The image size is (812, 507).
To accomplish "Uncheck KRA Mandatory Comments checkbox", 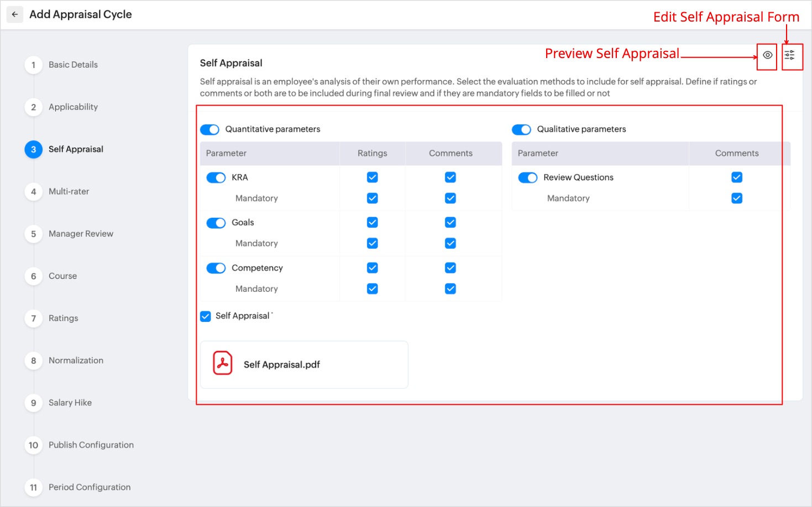I will (x=450, y=198).
